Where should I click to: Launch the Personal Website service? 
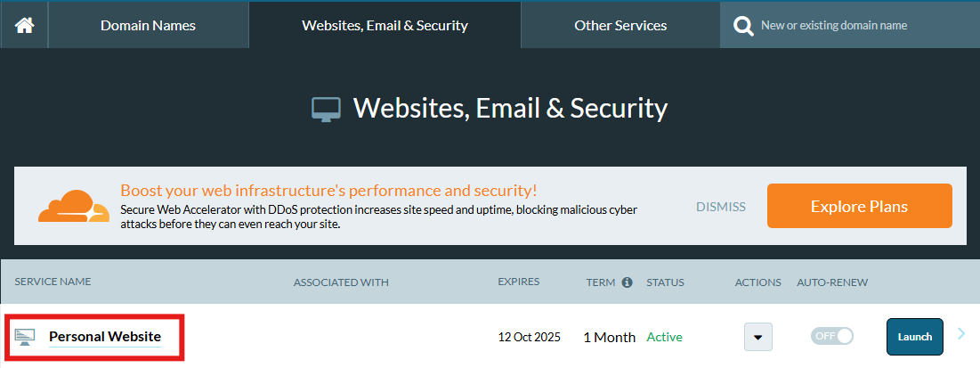[914, 337]
